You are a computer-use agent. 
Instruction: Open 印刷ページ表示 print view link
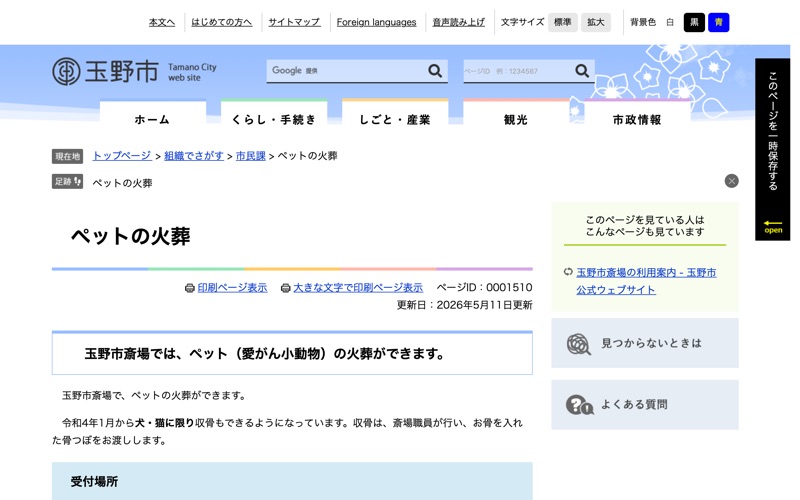point(232,288)
